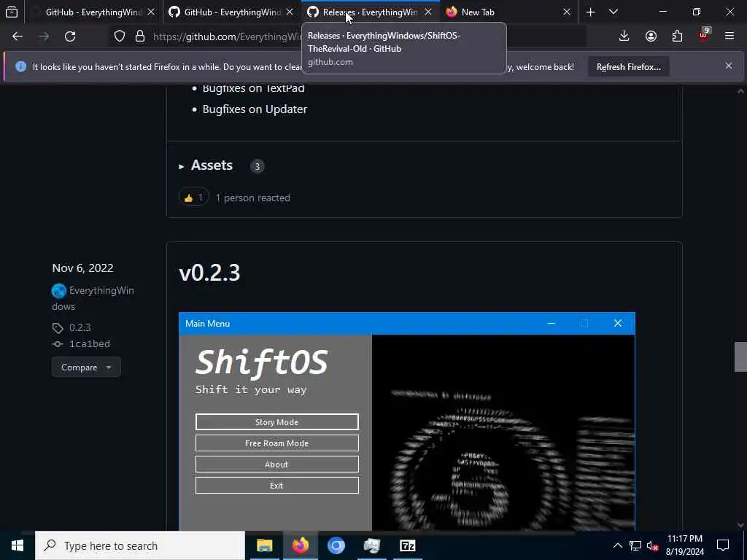This screenshot has width=747, height=560.
Task: Close the Releases tab
Action: 427,12
